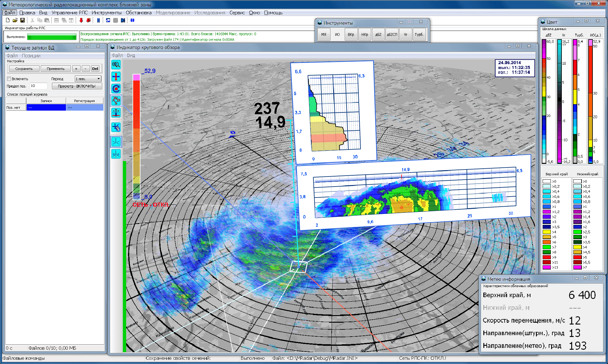The image size is (608, 364).
Task: Toggle the WASD keyboard navigation tool
Action: [116, 101]
